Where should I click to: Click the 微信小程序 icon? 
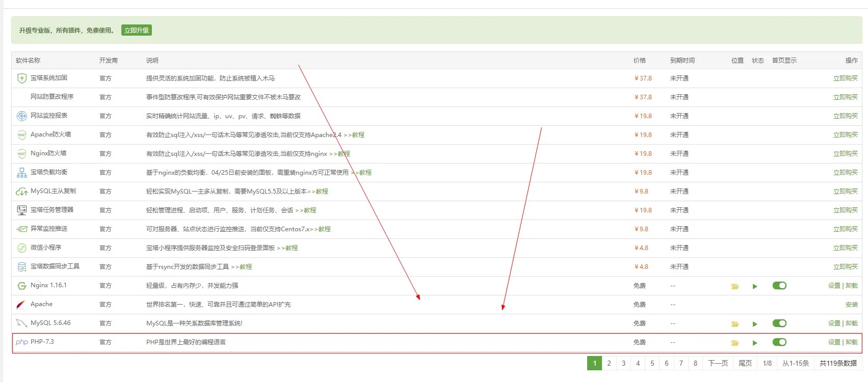coord(21,248)
